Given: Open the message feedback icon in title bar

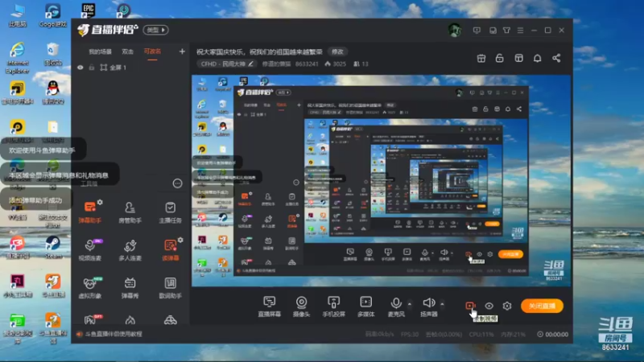Looking at the screenshot, I should point(477,31).
